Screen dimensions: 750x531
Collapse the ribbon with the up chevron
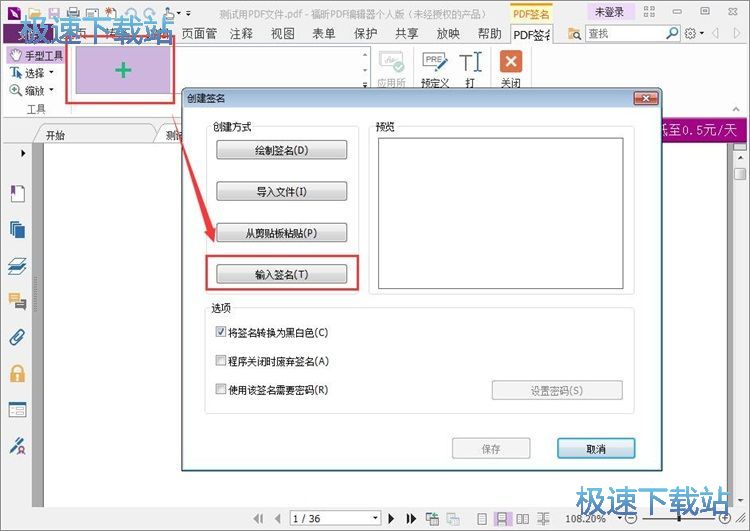tap(736, 110)
